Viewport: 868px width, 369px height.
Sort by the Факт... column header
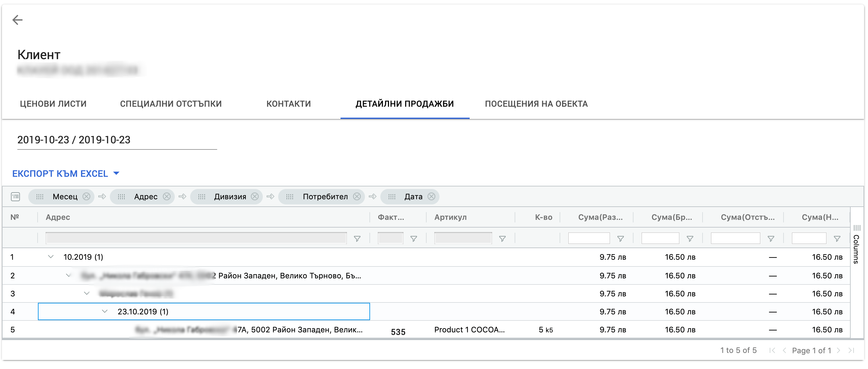click(391, 217)
